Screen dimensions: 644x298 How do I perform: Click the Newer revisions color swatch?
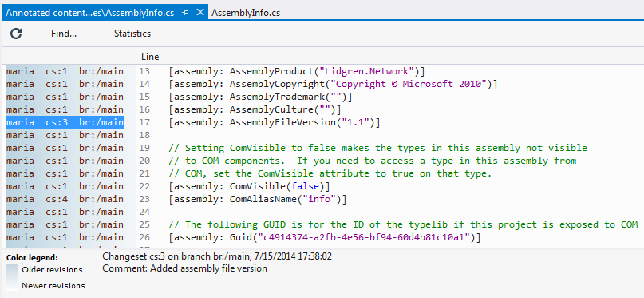(12, 285)
